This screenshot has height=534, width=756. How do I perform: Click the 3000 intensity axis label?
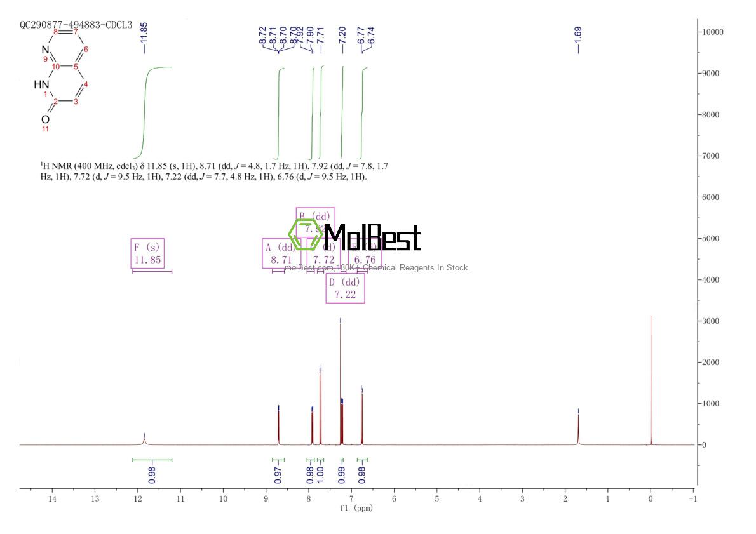click(711, 321)
